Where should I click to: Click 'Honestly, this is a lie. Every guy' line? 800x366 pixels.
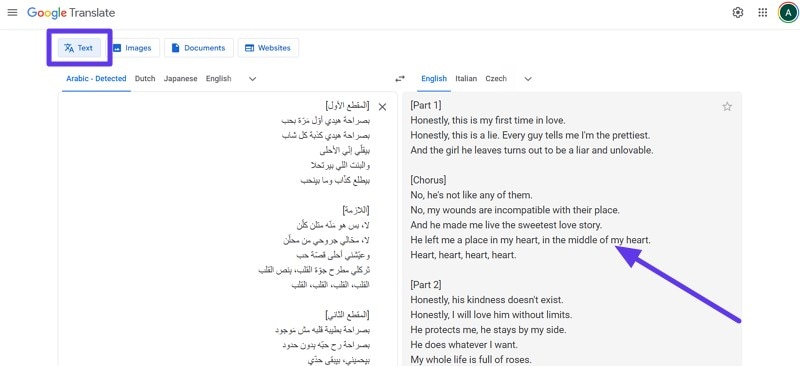530,135
